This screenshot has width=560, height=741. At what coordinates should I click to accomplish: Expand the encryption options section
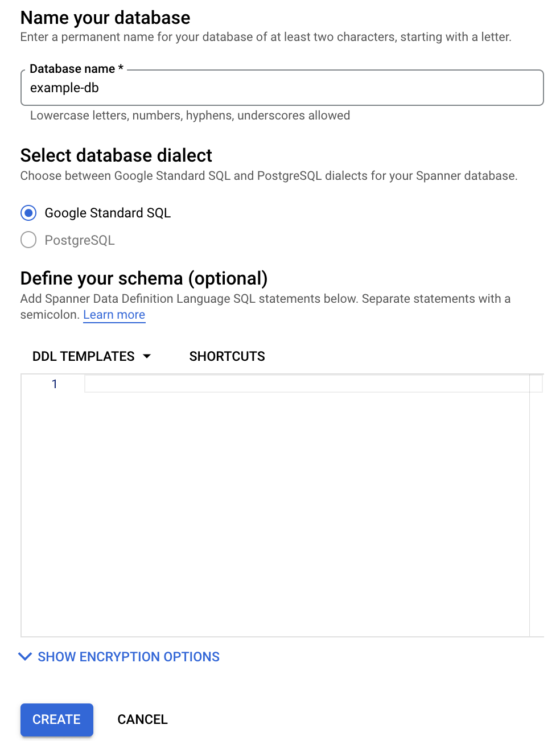point(128,657)
